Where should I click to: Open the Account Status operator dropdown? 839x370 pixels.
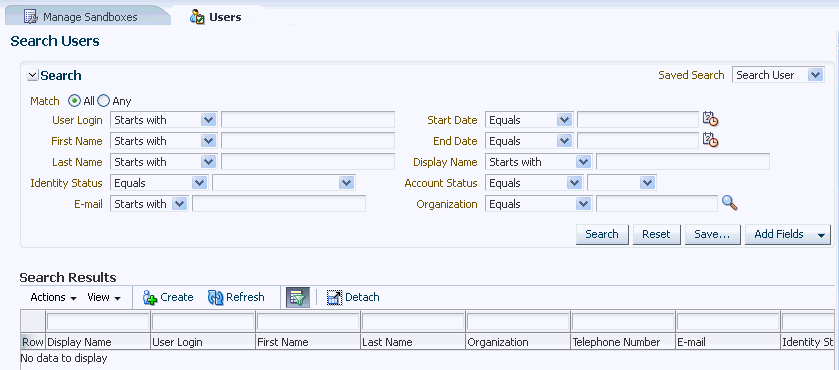[x=534, y=183]
